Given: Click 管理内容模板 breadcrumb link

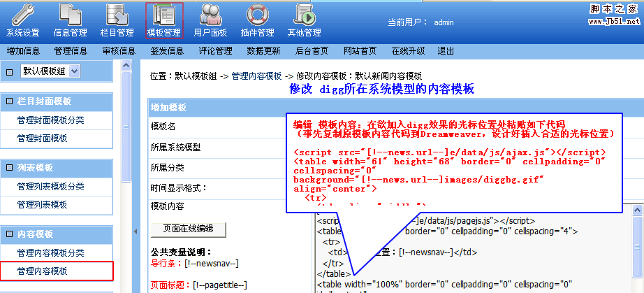Looking at the screenshot, I should [x=257, y=76].
